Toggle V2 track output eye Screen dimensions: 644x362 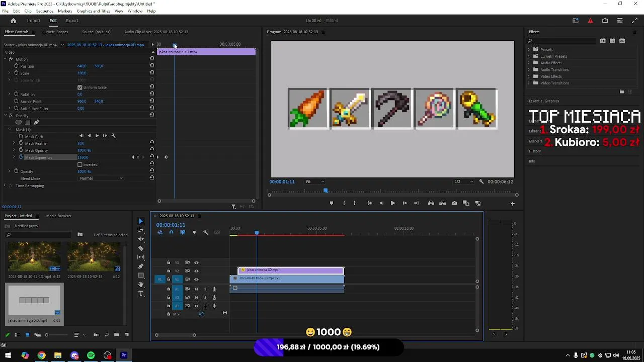pos(196,271)
